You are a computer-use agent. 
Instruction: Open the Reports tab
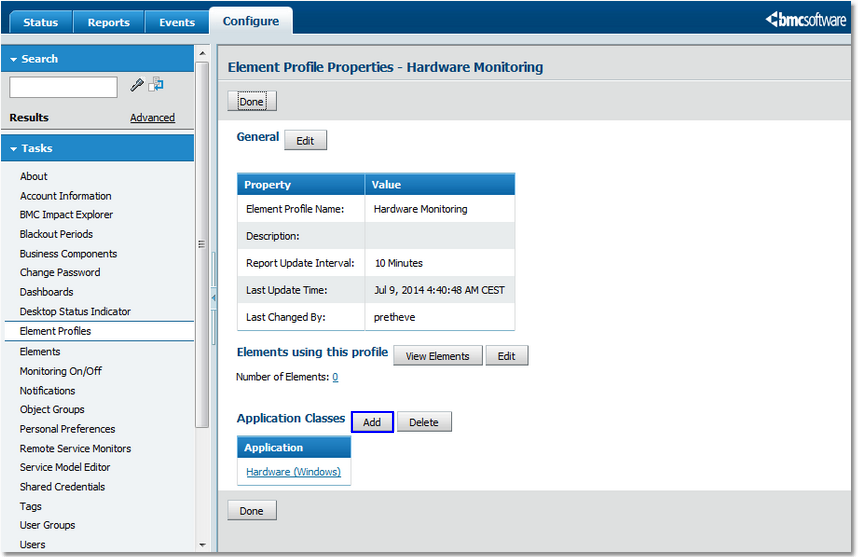[x=108, y=22]
